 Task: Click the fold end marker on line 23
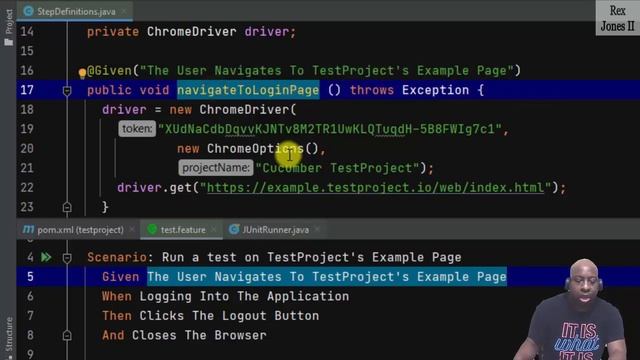[x=67, y=207]
